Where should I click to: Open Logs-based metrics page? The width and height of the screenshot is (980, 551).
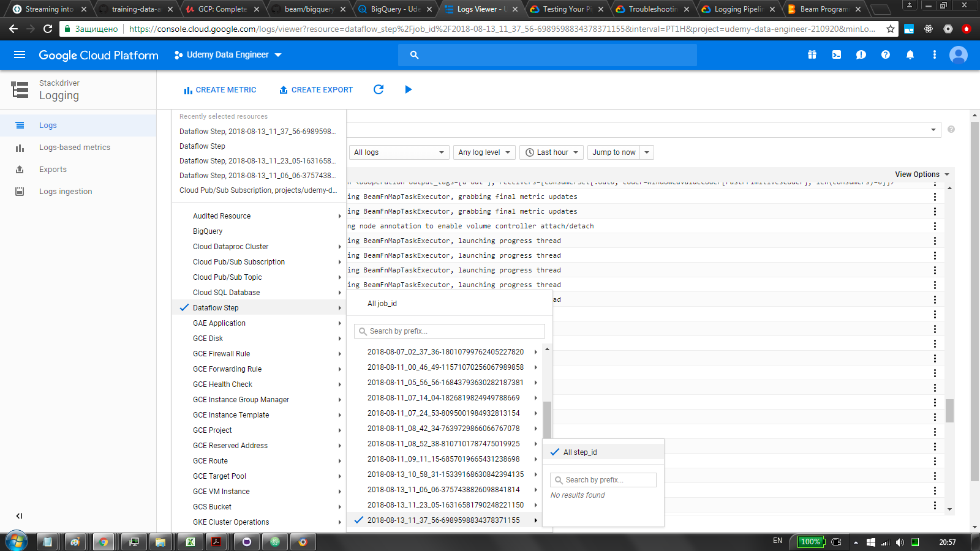75,148
